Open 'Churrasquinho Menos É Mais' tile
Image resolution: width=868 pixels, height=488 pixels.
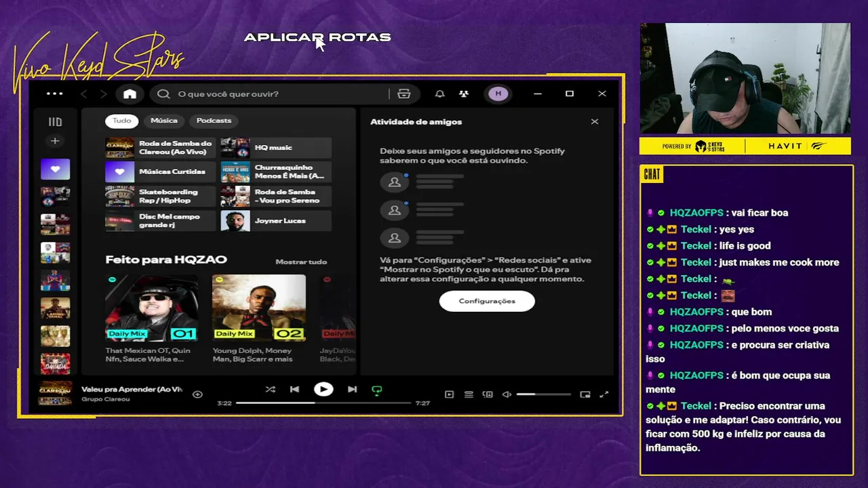pyautogui.click(x=276, y=172)
